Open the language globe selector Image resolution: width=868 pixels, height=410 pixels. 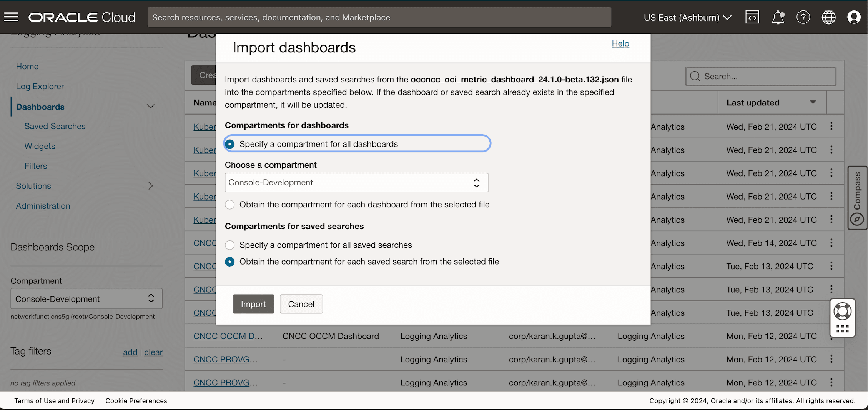[x=828, y=17]
